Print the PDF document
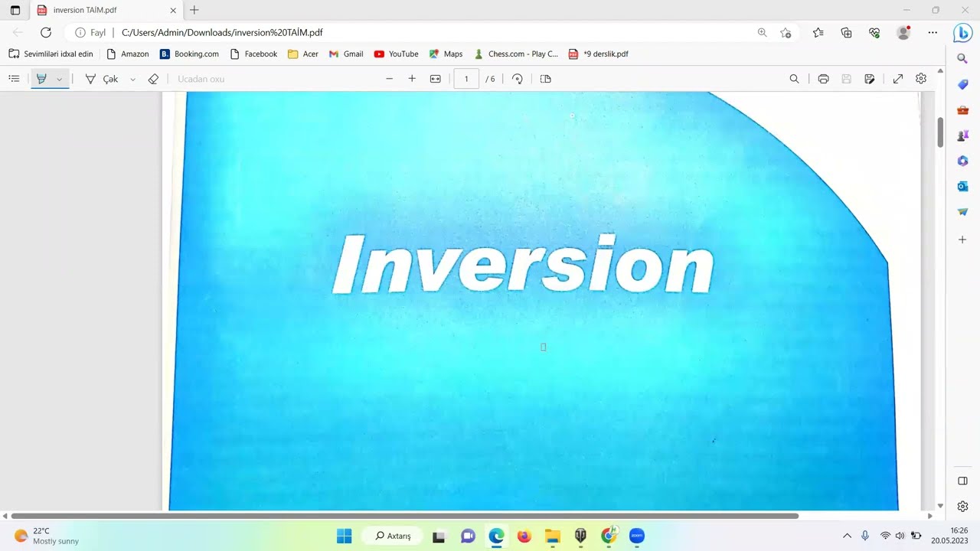 823,79
